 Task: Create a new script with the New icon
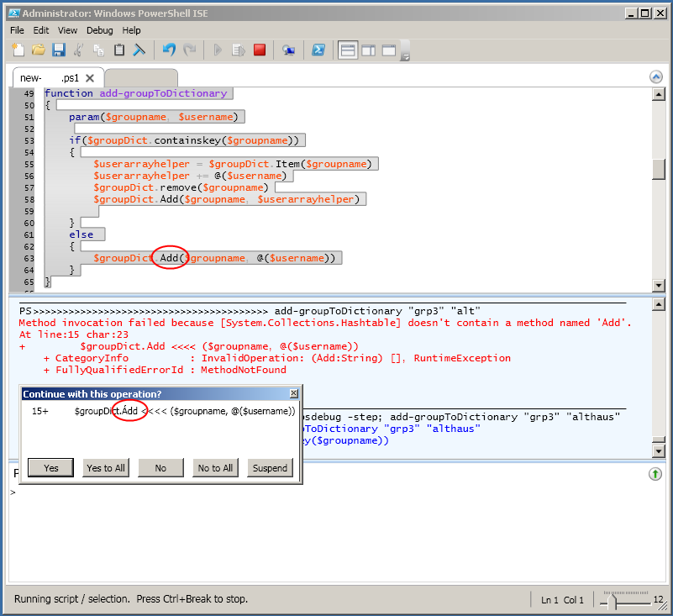(x=18, y=50)
